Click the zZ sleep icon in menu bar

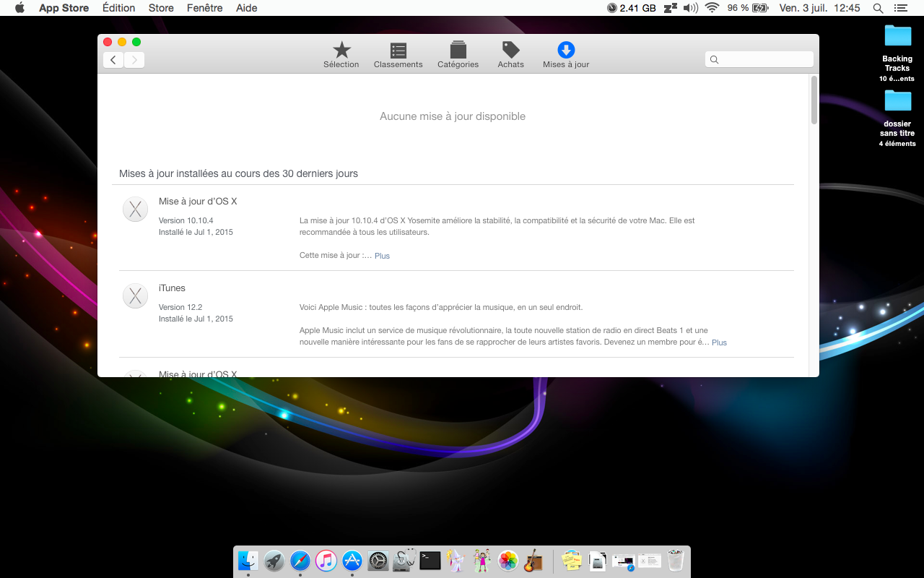(671, 8)
